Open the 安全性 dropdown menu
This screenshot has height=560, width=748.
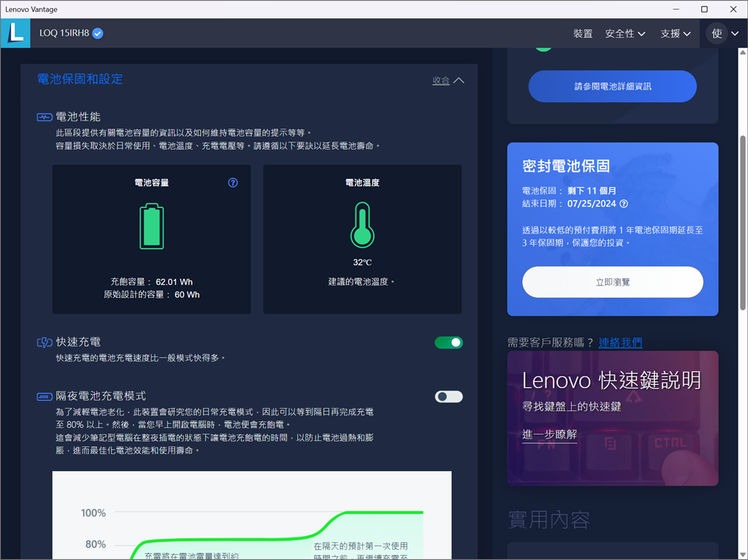click(625, 34)
